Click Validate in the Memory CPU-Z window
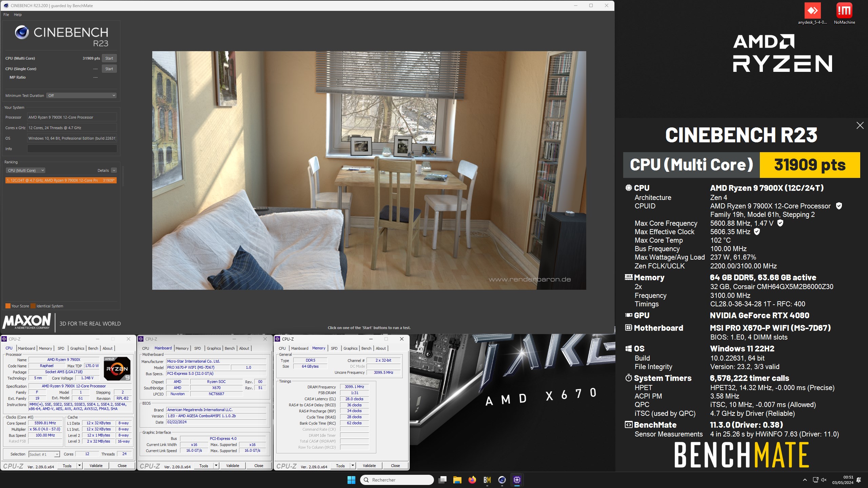This screenshot has height=488, width=868. [x=369, y=466]
